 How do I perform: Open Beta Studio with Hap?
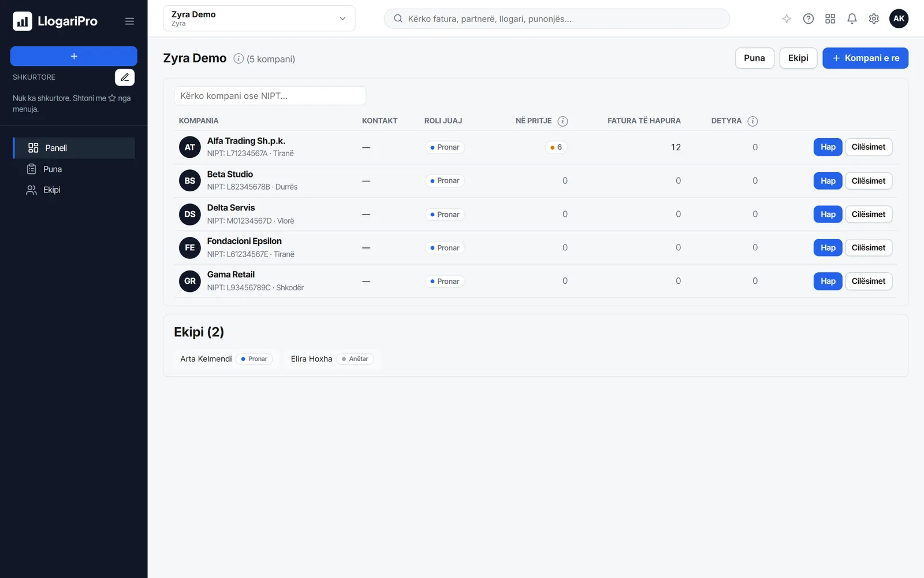pyautogui.click(x=828, y=181)
